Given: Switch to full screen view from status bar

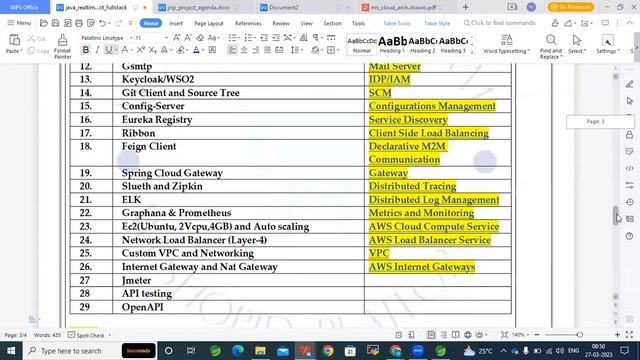Looking at the screenshot, I should pos(629,335).
